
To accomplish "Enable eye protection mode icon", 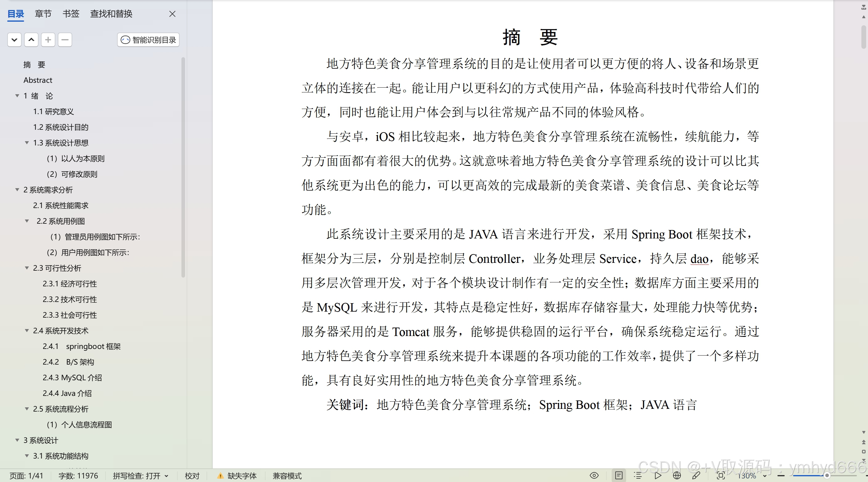I will tap(594, 476).
